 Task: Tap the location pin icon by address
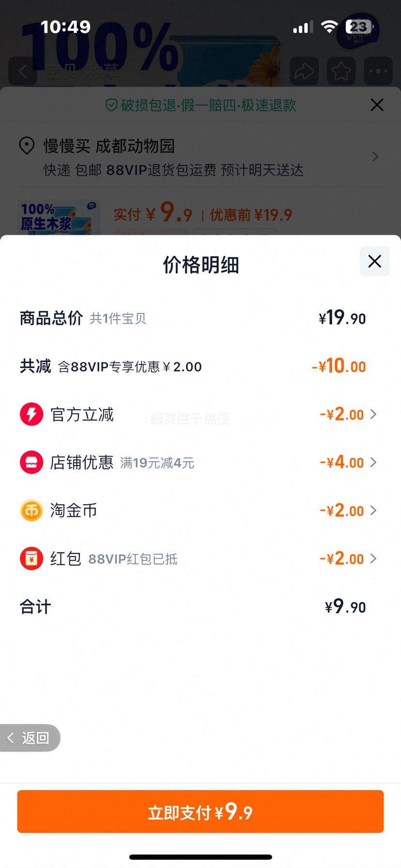[27, 146]
